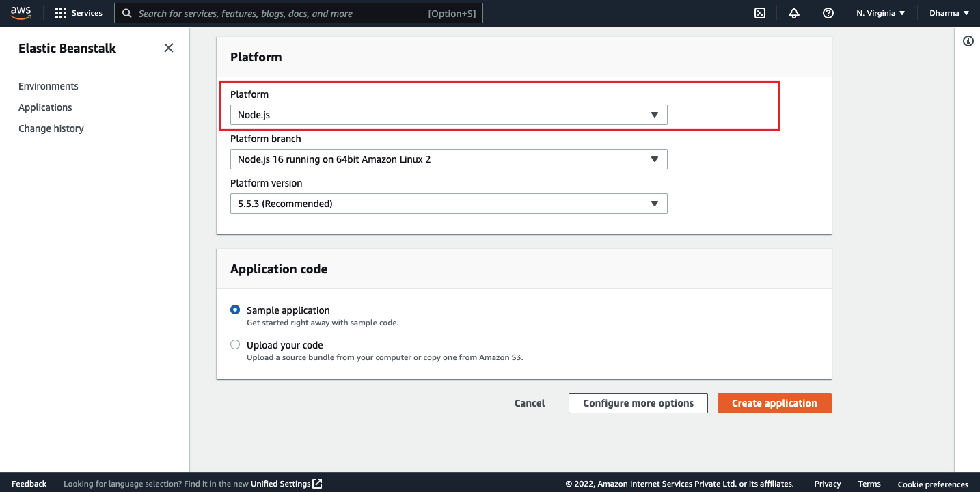This screenshot has height=492, width=980.
Task: Open the Terms footer link
Action: (x=869, y=484)
